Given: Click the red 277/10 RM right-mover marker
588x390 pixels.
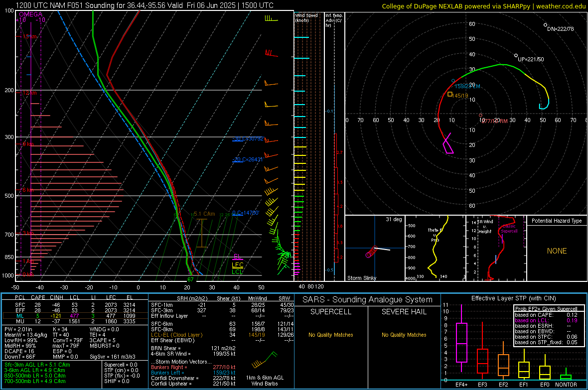Looking at the screenshot, I should coord(481,116).
